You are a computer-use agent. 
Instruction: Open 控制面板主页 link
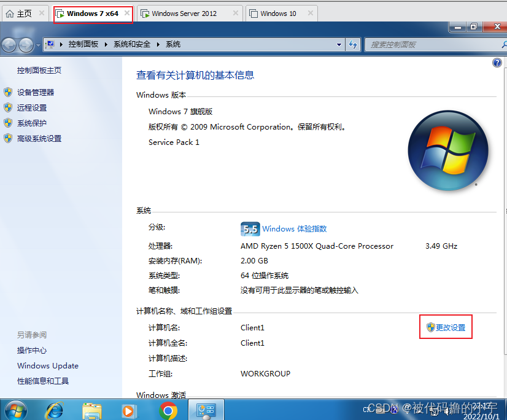click(x=39, y=70)
